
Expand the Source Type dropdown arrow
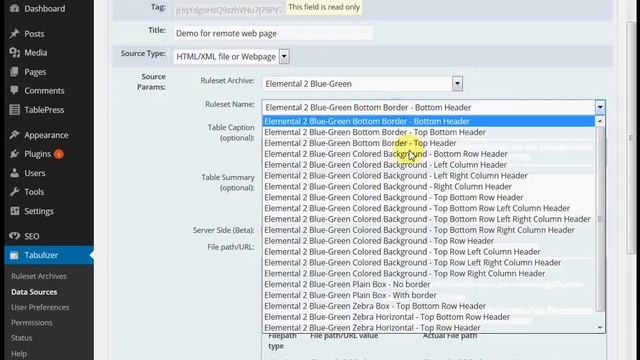pyautogui.click(x=284, y=56)
